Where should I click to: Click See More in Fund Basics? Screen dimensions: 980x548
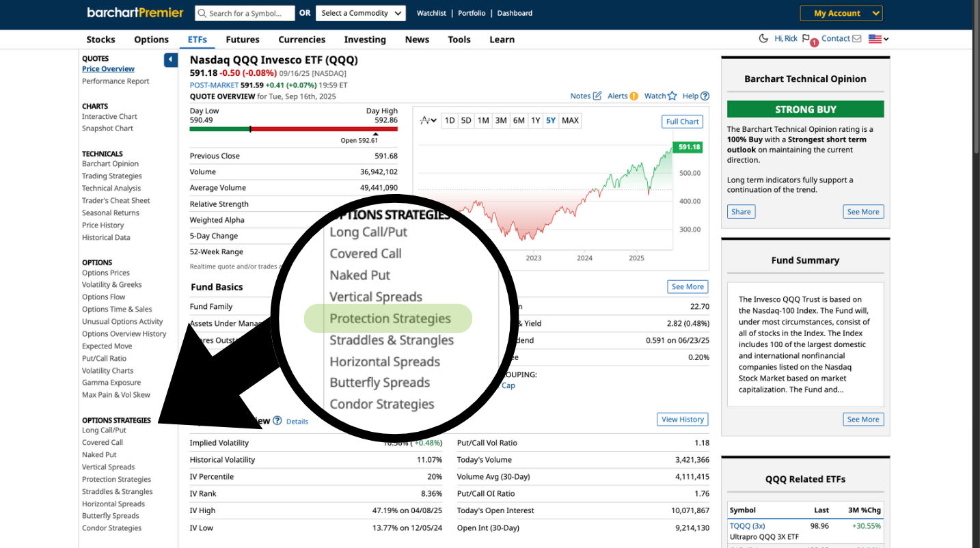click(x=688, y=287)
